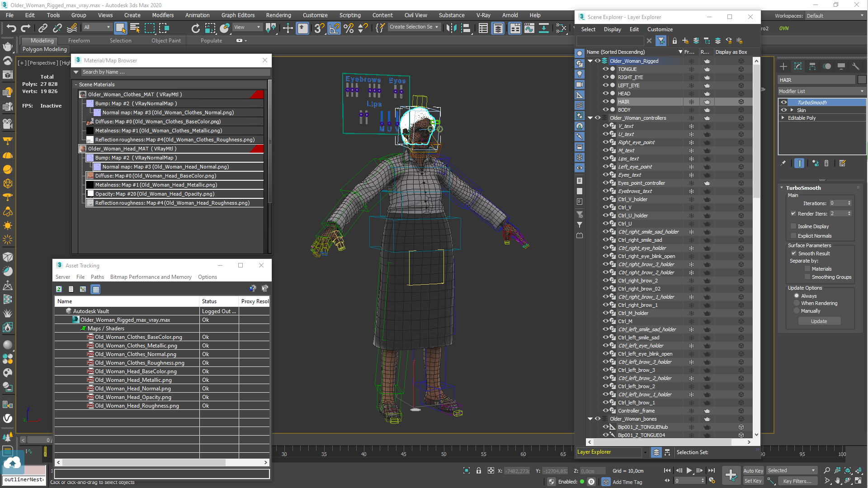The image size is (868, 488).
Task: Click Update button in TurboSmooth
Action: [x=819, y=321]
